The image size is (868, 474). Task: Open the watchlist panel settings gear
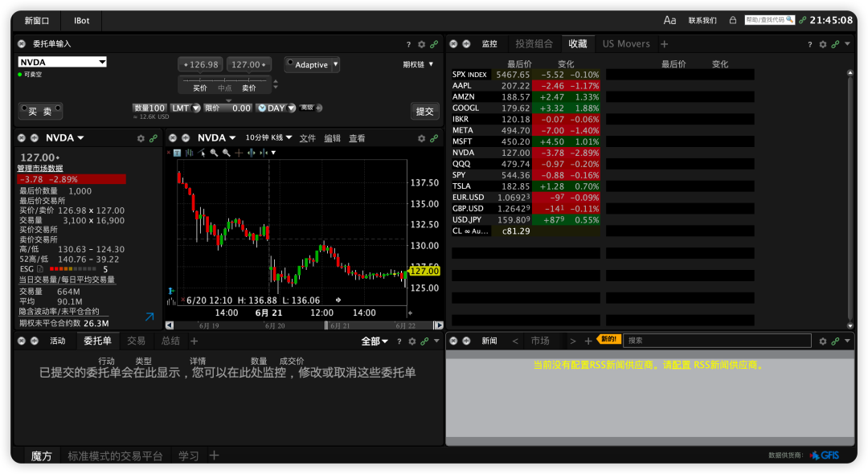coord(823,44)
